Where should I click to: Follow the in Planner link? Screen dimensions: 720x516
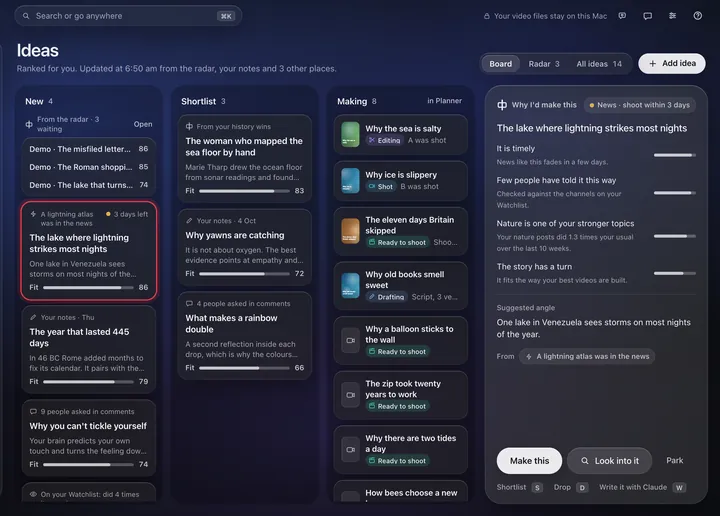[444, 101]
